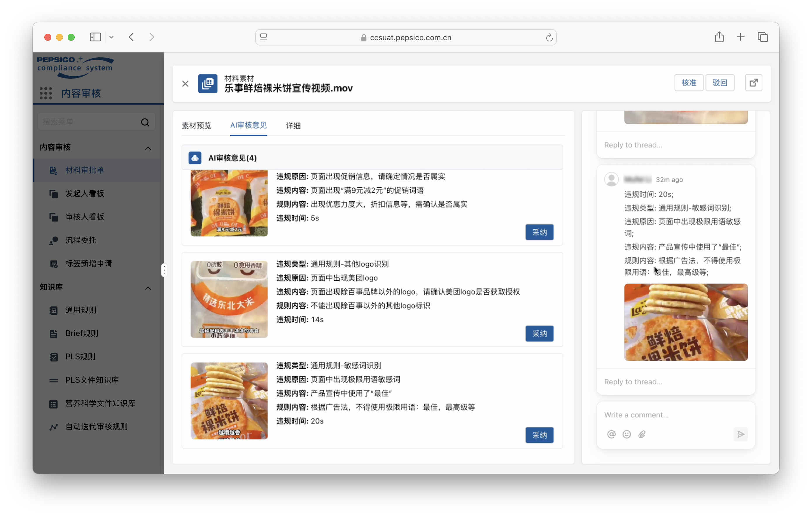
Task: Switch to the 素材预览 tab
Action: (196, 125)
